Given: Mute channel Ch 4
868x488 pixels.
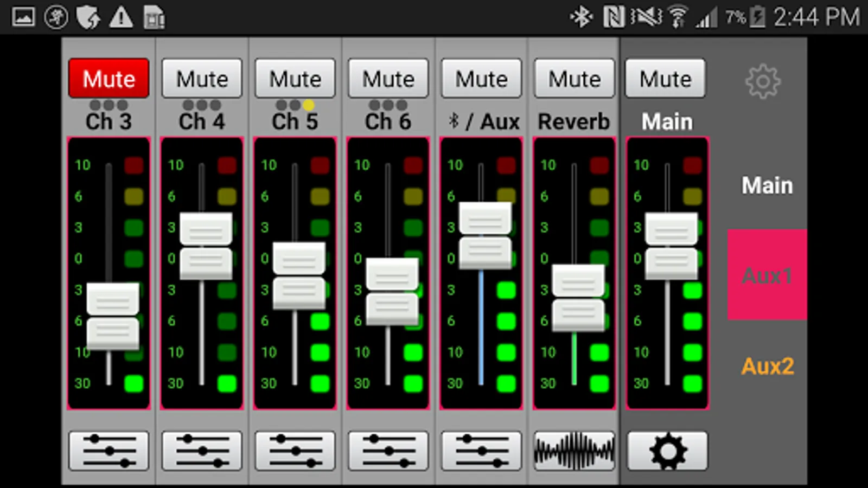Looking at the screenshot, I should [x=202, y=79].
